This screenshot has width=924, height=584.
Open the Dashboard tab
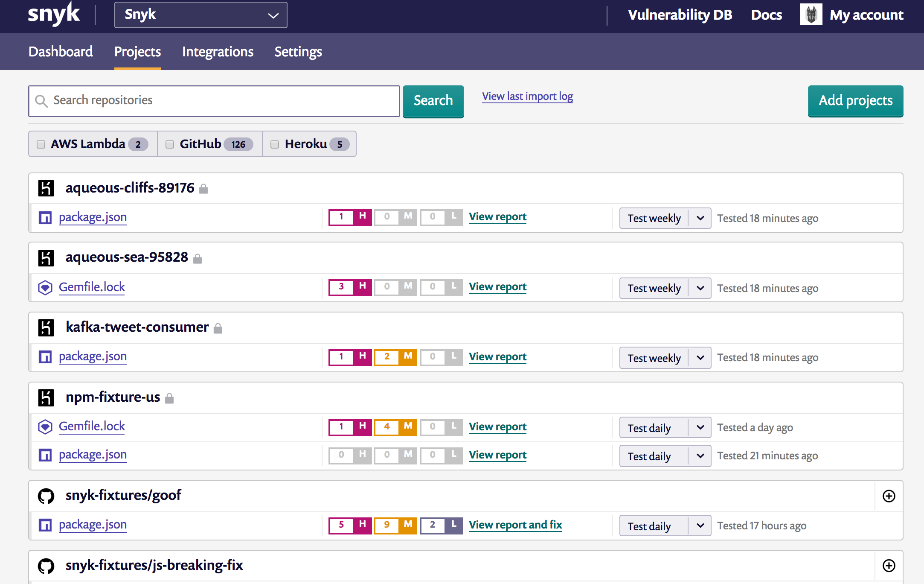[x=61, y=52]
